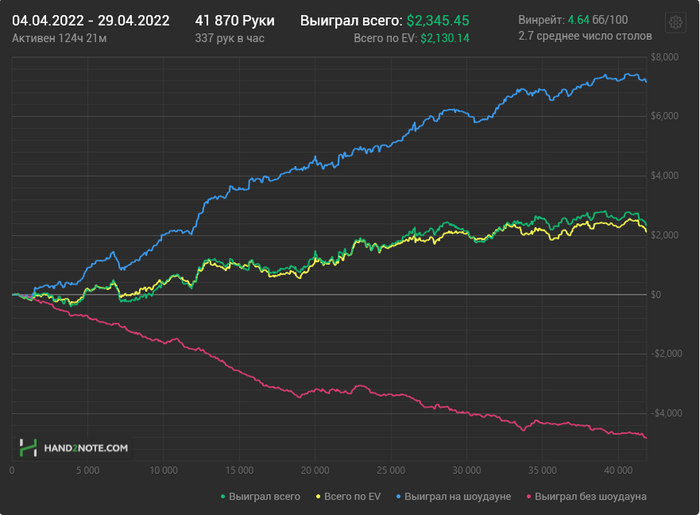Click the '35 000' x-axis label
The height and width of the screenshot is (515, 700).
(542, 470)
